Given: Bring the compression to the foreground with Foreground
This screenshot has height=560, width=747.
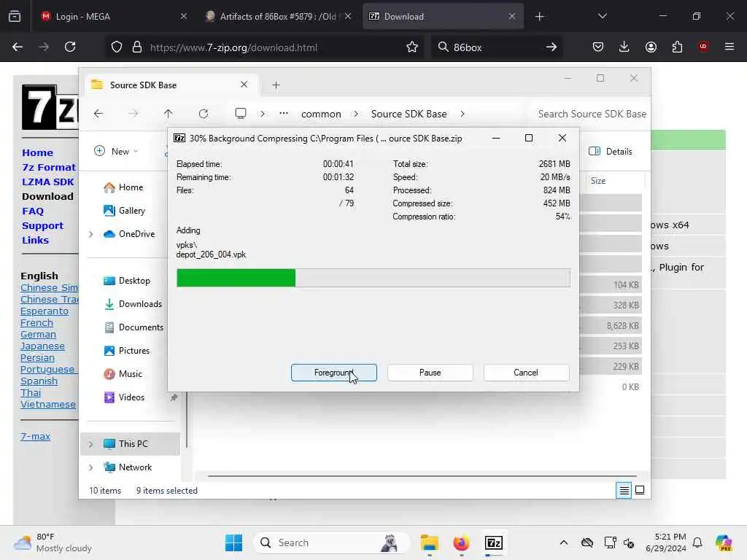Looking at the screenshot, I should (x=333, y=373).
